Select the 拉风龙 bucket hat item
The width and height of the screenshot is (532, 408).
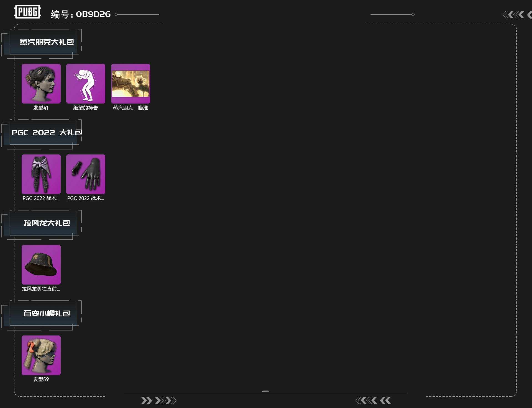(41, 265)
